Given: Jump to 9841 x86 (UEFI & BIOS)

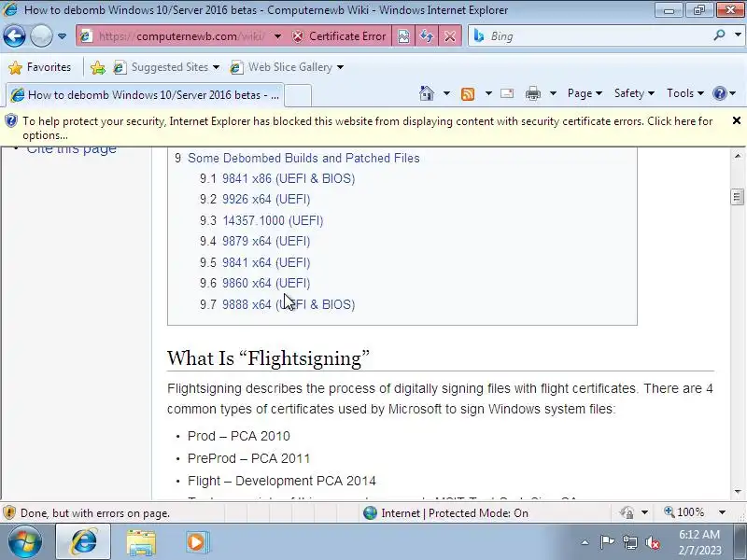Looking at the screenshot, I should point(289,178).
